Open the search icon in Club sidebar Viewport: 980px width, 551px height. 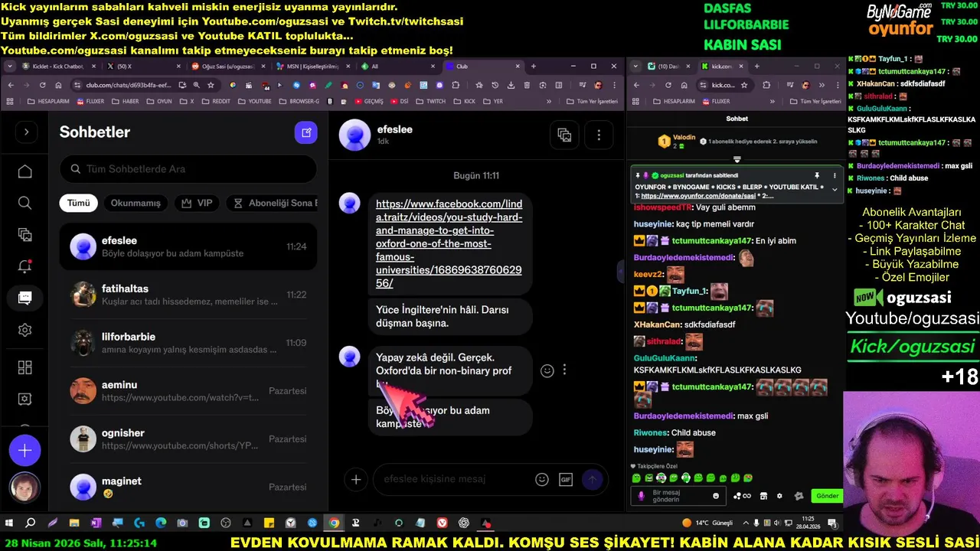pyautogui.click(x=25, y=203)
